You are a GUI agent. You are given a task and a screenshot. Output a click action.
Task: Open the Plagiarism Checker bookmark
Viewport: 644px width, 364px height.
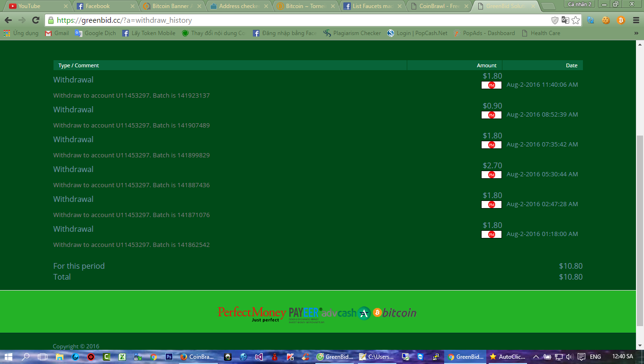click(x=352, y=33)
